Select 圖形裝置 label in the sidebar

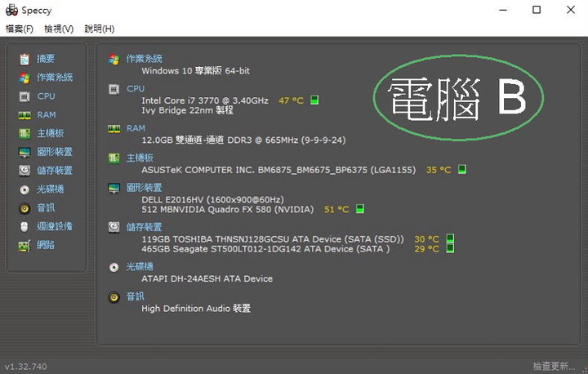(x=55, y=152)
